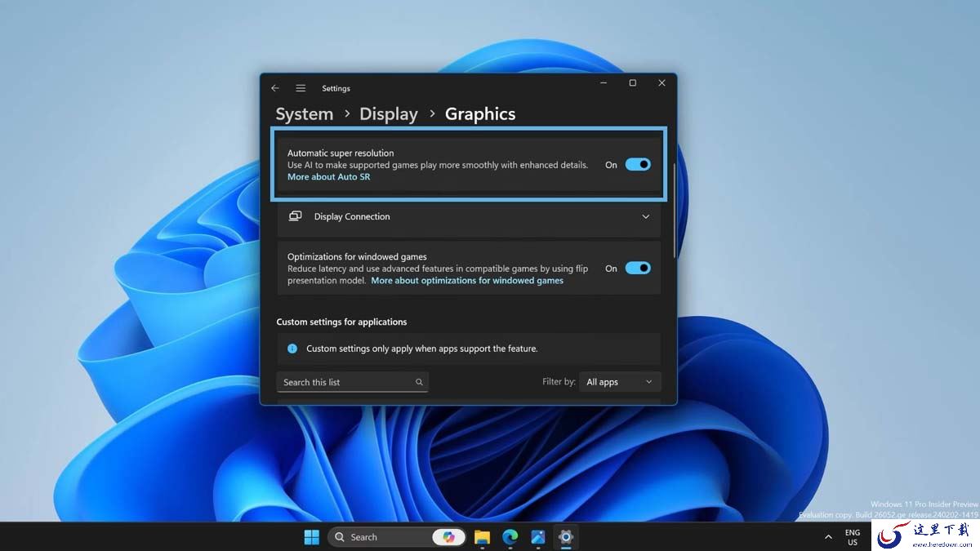Open Microsoft Edge from the taskbar
980x551 pixels.
pos(510,537)
